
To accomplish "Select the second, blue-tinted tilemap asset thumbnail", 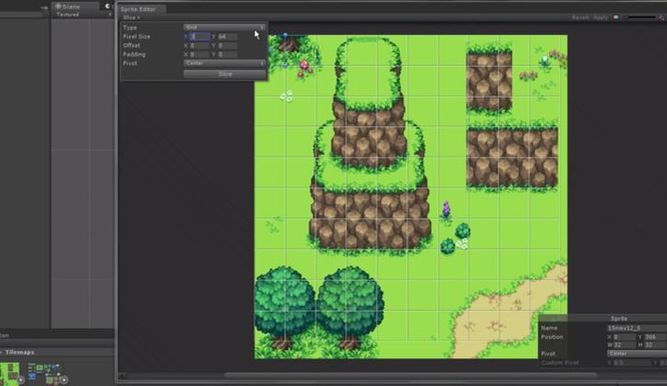I will pyautogui.click(x=44, y=373).
